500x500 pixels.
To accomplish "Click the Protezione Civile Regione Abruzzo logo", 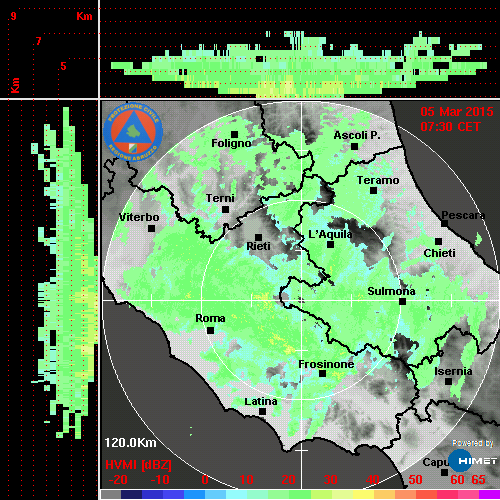I will pyautogui.click(x=133, y=132).
